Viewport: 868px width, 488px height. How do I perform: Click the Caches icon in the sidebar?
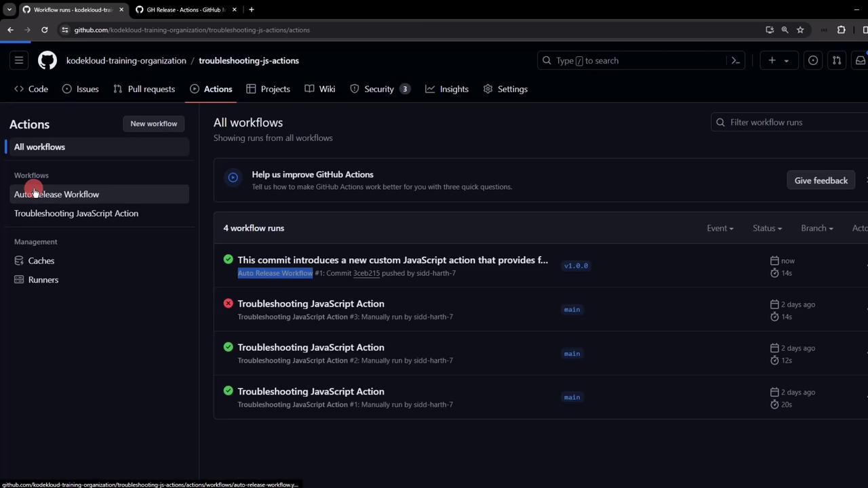(x=19, y=260)
